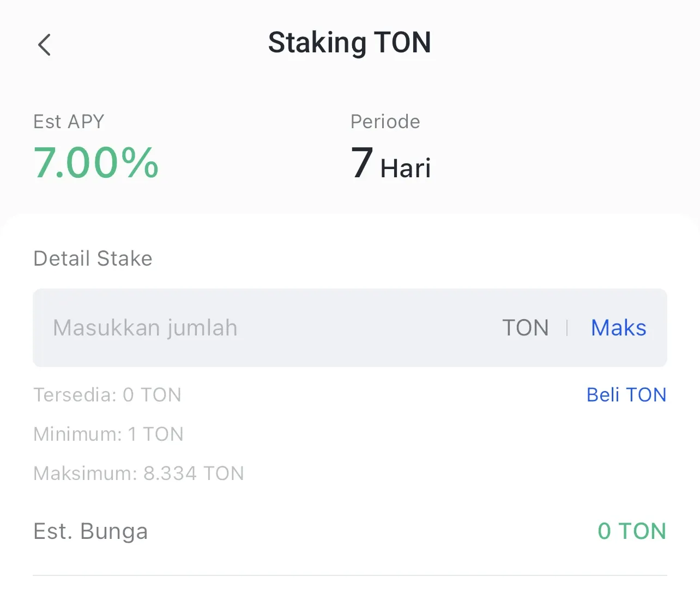Tap the back arrow chevron
700x606 pixels.
pyautogui.click(x=44, y=45)
